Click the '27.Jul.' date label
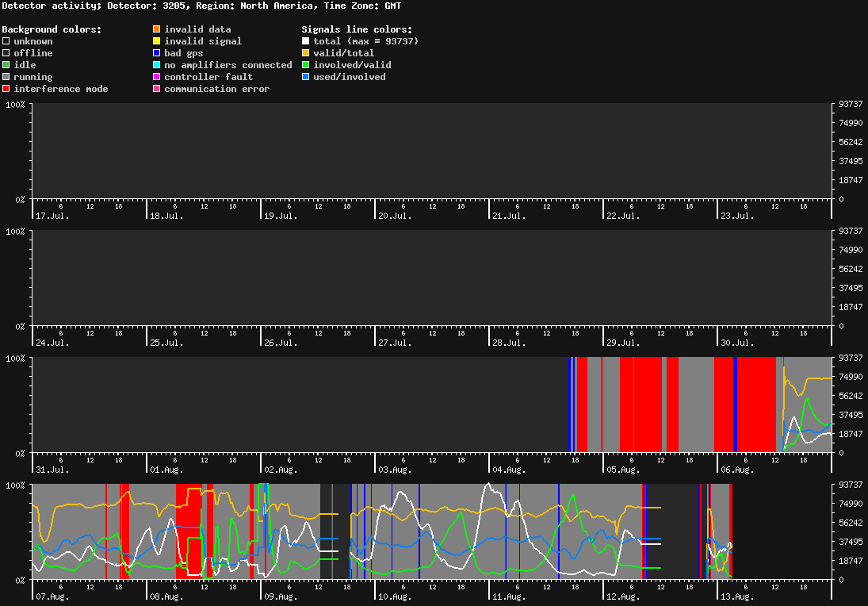The image size is (868, 606). 396,343
